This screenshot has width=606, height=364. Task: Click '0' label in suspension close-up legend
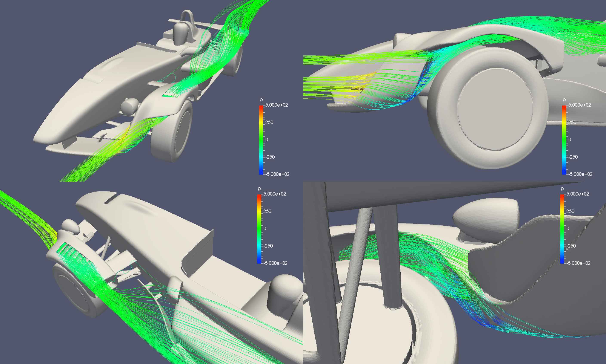(x=568, y=229)
